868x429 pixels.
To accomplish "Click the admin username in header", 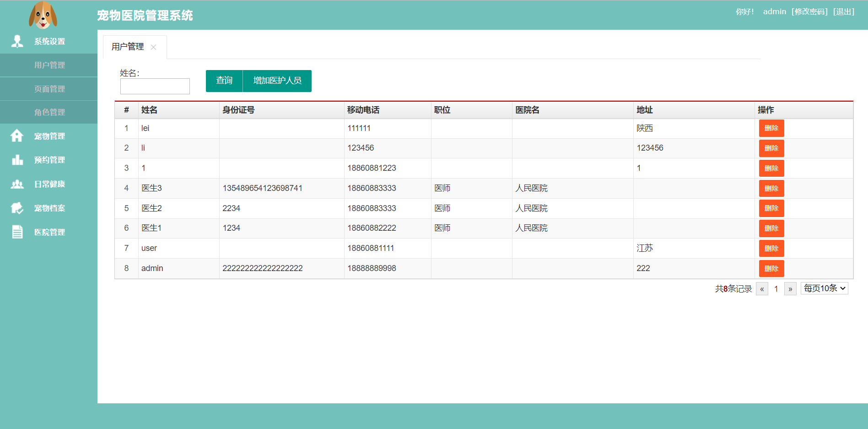I will tap(774, 12).
